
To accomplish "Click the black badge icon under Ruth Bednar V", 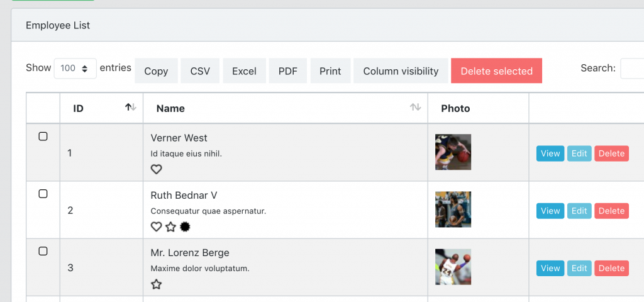I will tap(185, 227).
